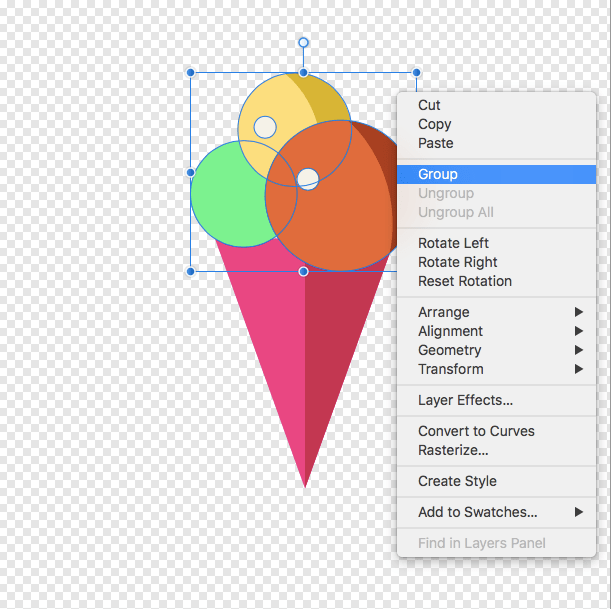Select Group in the context menu
The image size is (611, 609).
tap(438, 174)
